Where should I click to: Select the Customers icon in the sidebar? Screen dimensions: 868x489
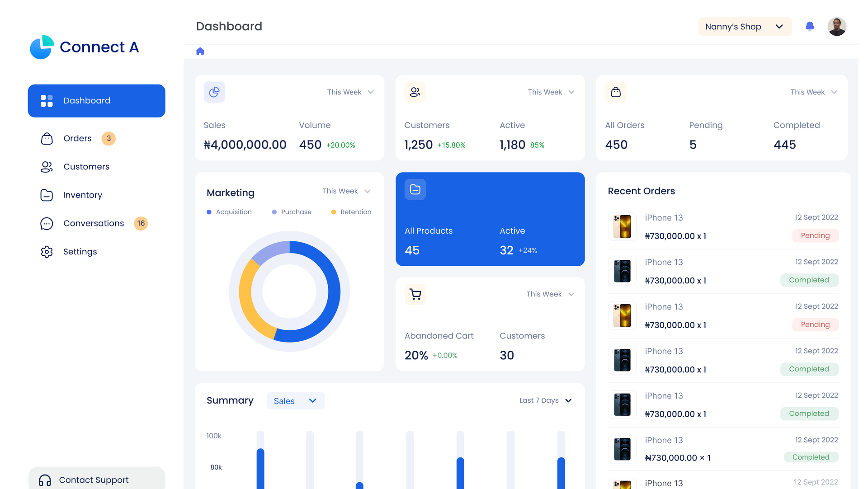point(47,166)
